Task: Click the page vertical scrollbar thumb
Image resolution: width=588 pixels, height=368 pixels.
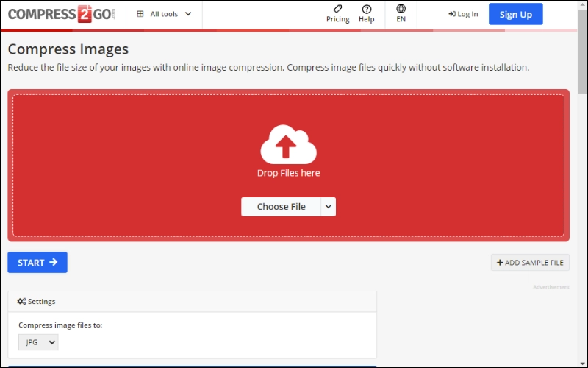Action: [x=582, y=52]
